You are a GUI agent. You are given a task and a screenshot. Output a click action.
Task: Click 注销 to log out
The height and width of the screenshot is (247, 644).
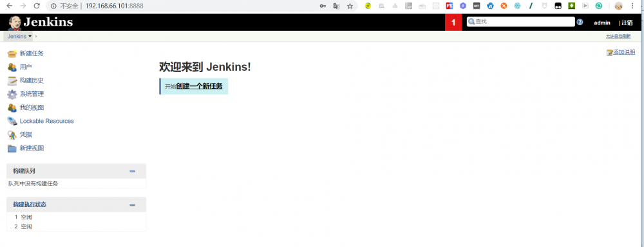[627, 23]
